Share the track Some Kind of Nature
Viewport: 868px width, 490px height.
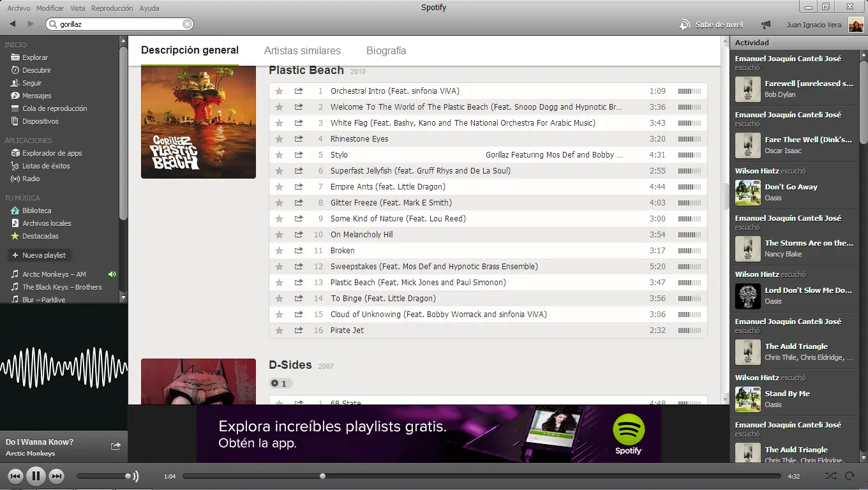tap(299, 218)
